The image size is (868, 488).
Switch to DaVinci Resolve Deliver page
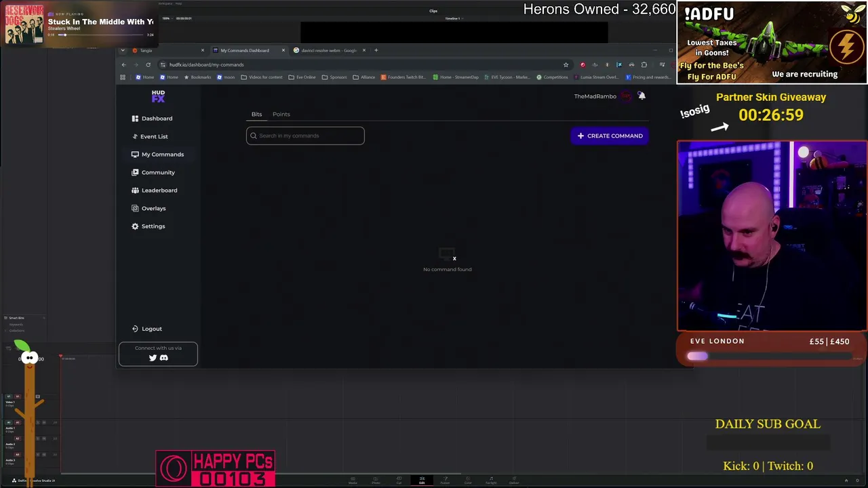pyautogui.click(x=514, y=480)
